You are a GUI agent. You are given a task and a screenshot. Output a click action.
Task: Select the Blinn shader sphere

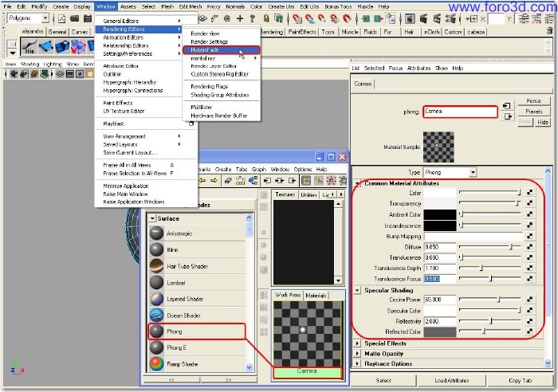[x=156, y=249]
